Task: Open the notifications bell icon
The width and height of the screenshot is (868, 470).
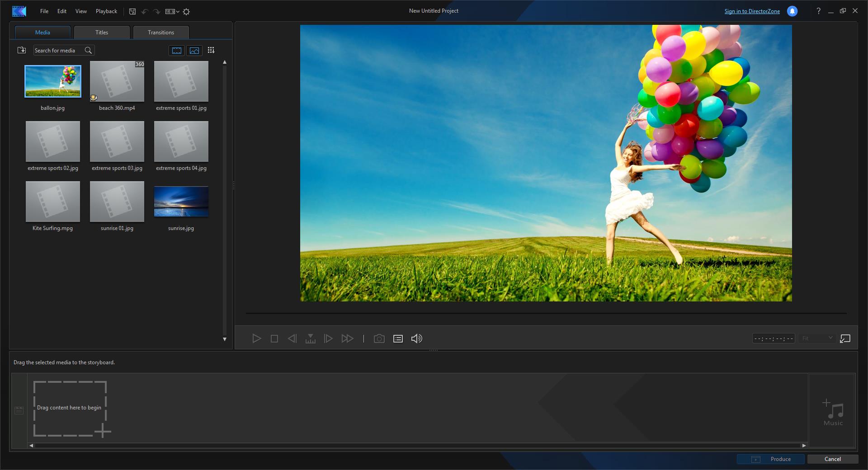Action: 792,11
